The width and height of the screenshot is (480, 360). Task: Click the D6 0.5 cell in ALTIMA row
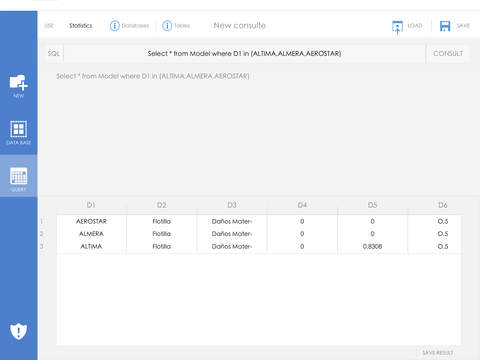pyautogui.click(x=443, y=246)
